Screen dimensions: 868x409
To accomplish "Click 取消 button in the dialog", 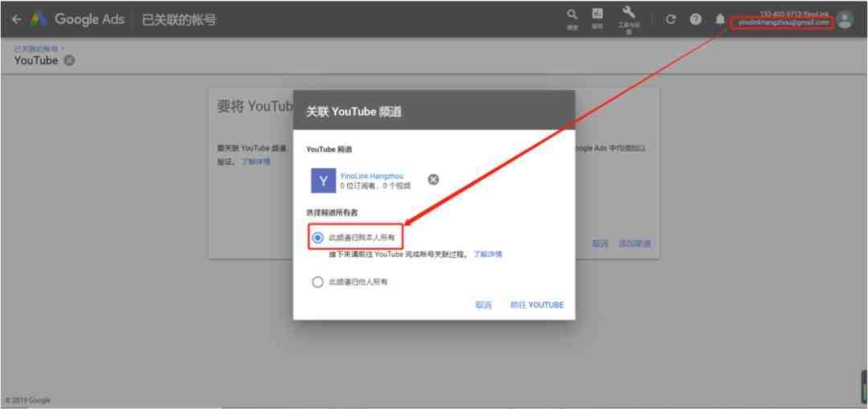I will 483,305.
